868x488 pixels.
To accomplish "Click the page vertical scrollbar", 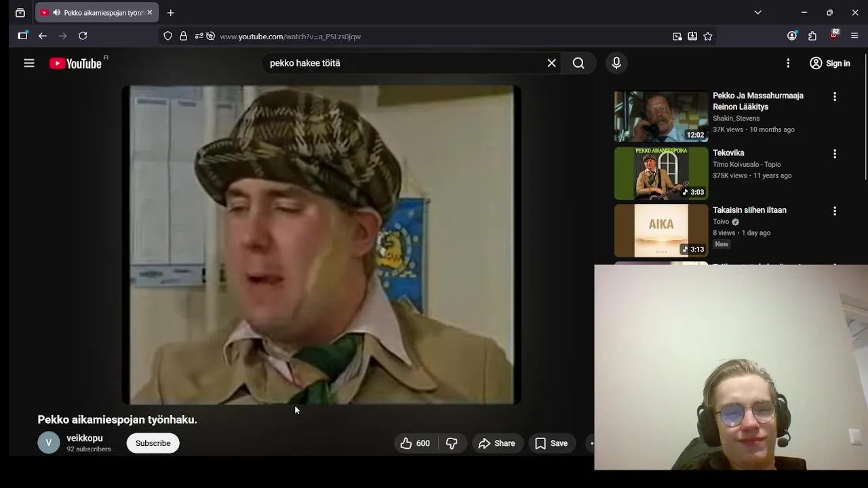I will tap(865, 115).
